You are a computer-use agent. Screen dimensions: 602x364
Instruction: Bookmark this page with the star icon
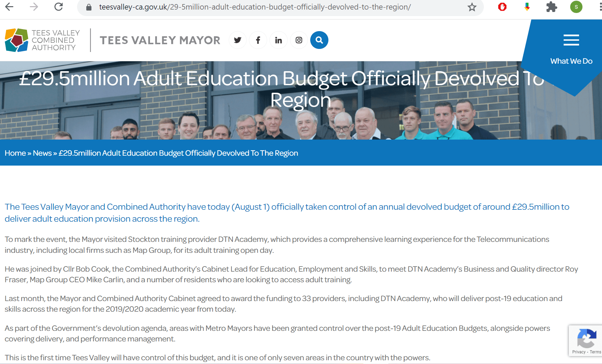coord(472,7)
